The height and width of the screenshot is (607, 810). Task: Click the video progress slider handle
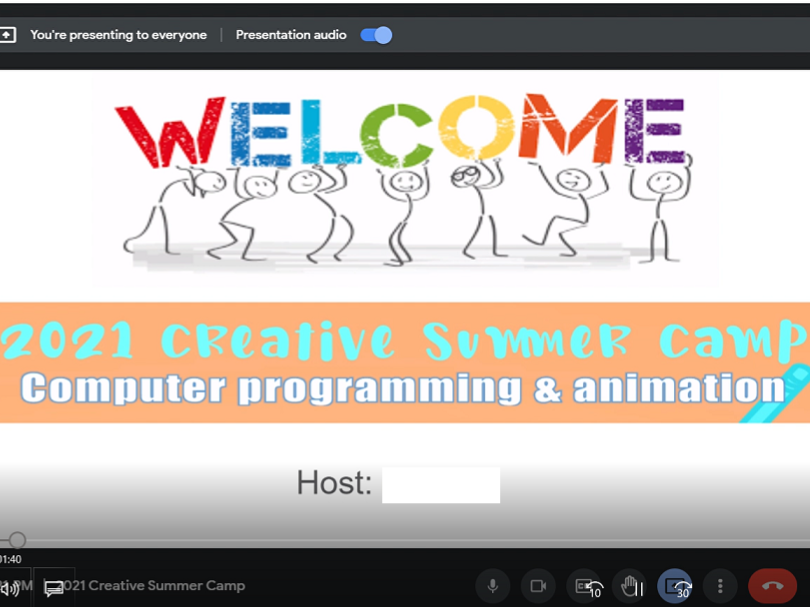click(17, 541)
